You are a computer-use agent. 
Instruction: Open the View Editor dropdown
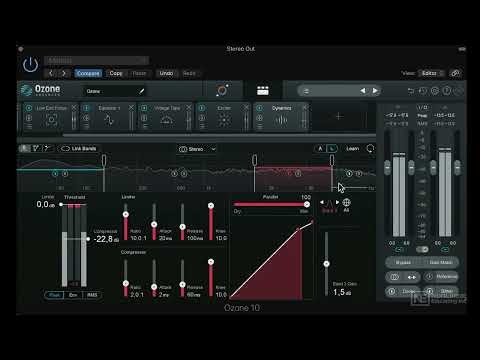tap(431, 73)
